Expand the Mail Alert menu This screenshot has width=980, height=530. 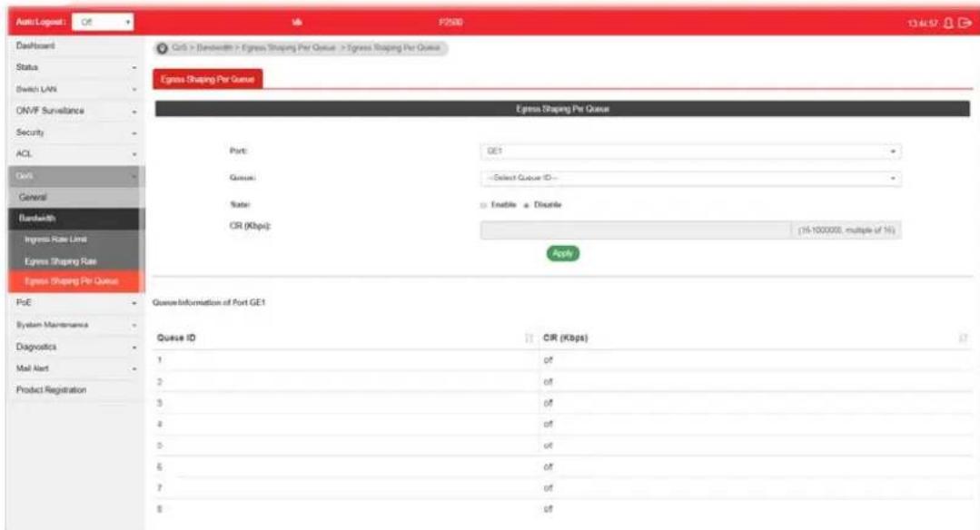click(x=75, y=369)
